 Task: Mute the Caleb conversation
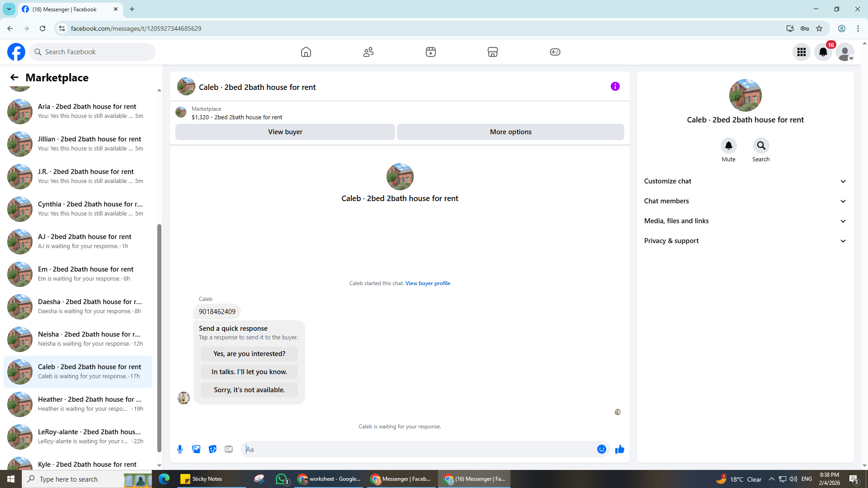[728, 146]
